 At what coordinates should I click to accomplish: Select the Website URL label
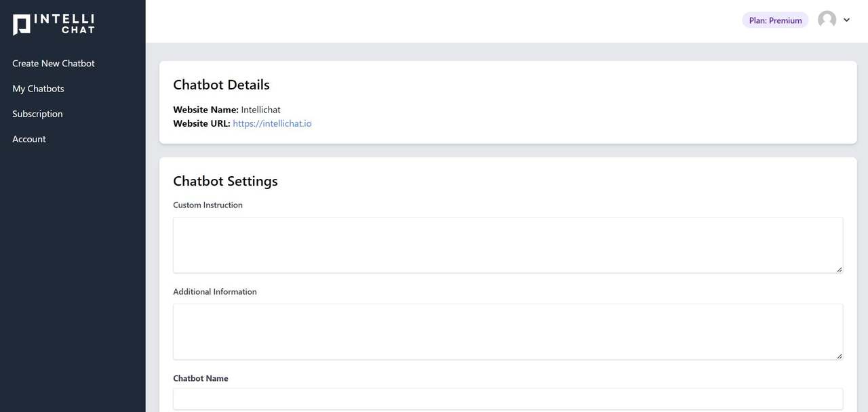pyautogui.click(x=201, y=123)
